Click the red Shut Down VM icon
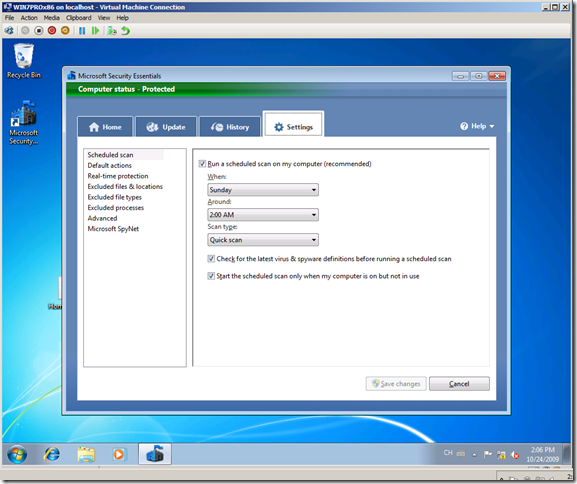 (52, 31)
